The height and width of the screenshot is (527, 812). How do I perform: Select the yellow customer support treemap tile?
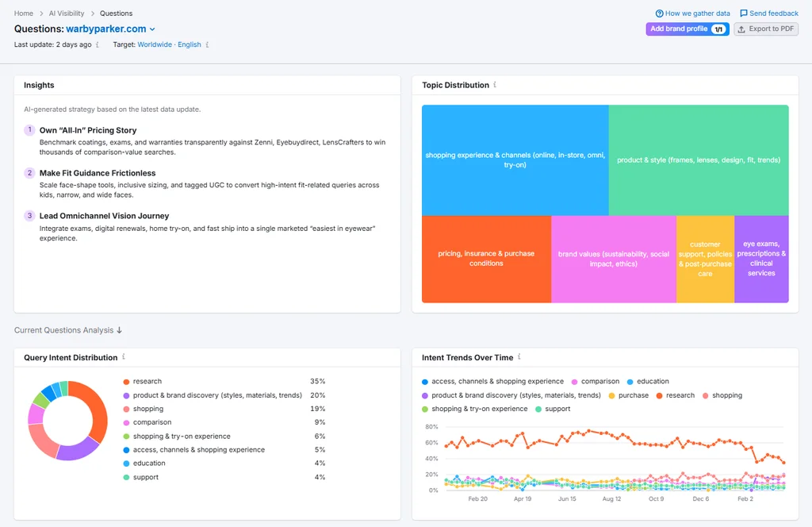pyautogui.click(x=705, y=259)
